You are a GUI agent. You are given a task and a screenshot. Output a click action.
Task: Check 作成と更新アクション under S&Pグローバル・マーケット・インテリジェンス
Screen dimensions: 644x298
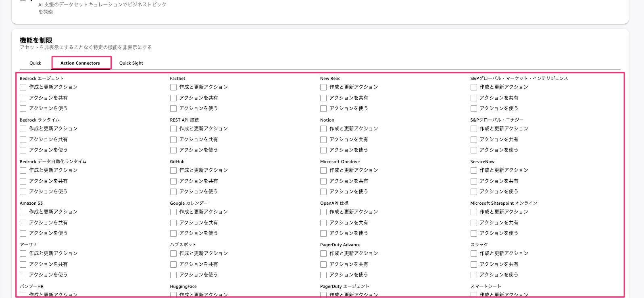click(x=474, y=87)
